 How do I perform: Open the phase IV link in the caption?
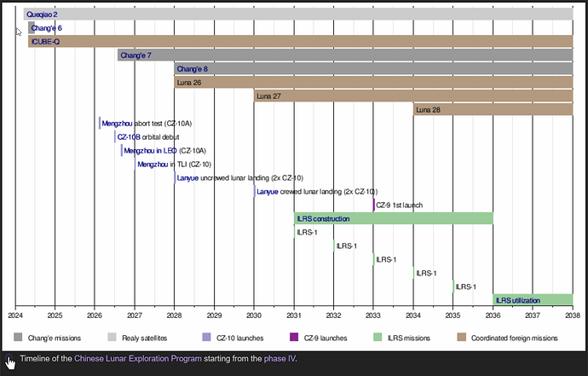(280, 358)
